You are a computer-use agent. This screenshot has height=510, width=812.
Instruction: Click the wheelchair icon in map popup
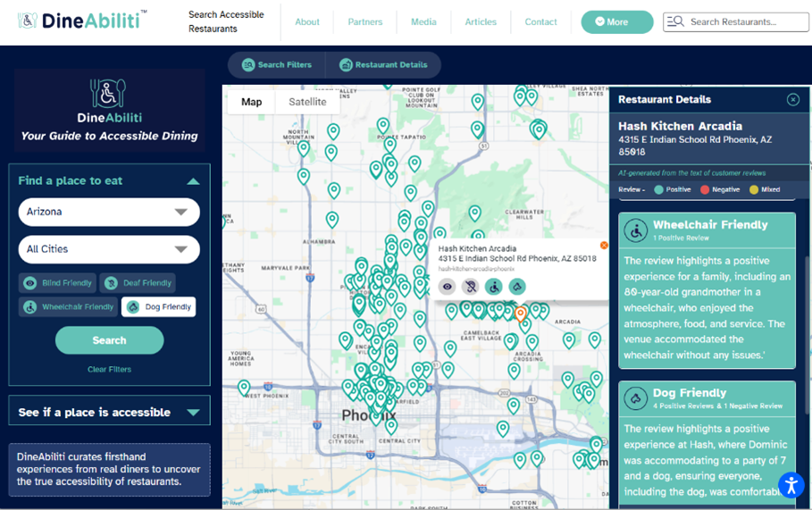pos(494,287)
